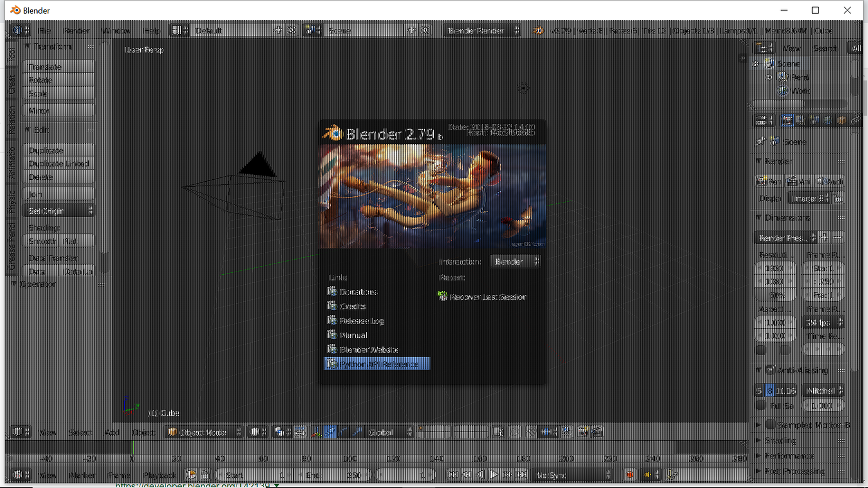Enable the scale manipulator icon
This screenshot has height=488, width=868.
click(358, 432)
